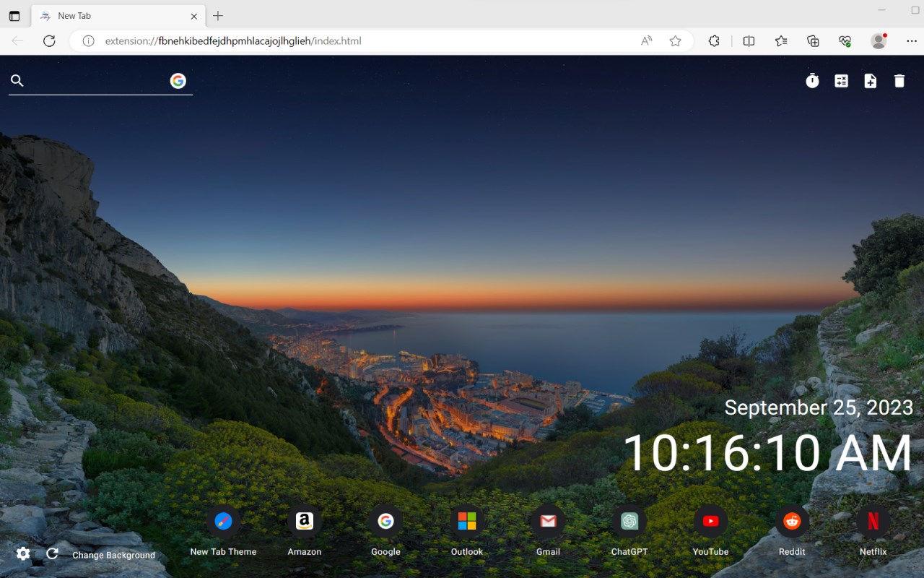Open the tab actions menu icon
This screenshot has width=924, height=578.
tap(14, 16)
